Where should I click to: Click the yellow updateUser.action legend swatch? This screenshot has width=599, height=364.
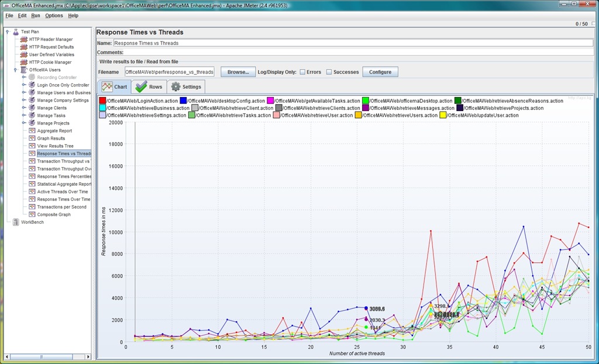[443, 115]
